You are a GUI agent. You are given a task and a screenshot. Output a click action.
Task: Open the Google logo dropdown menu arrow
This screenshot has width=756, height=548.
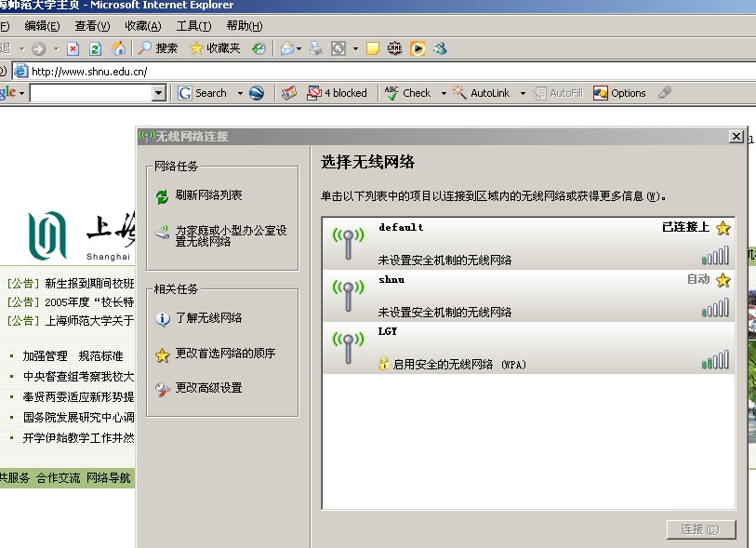[x=21, y=93]
